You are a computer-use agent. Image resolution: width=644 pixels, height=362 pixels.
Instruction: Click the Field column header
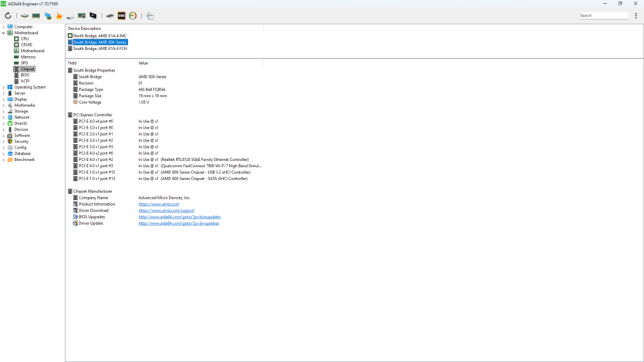coord(72,62)
